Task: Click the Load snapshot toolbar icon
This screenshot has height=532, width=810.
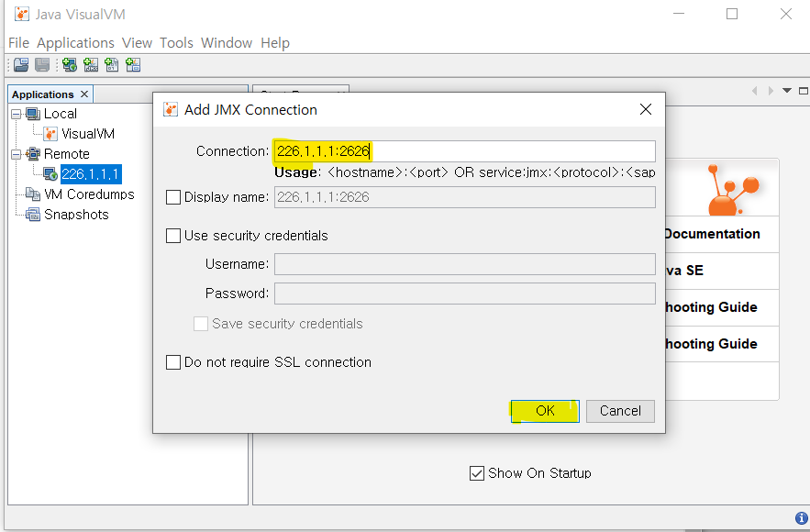Action: tap(21, 64)
